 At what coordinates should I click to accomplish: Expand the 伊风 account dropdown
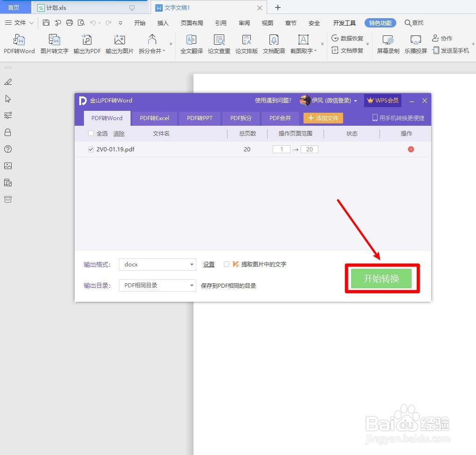(355, 101)
